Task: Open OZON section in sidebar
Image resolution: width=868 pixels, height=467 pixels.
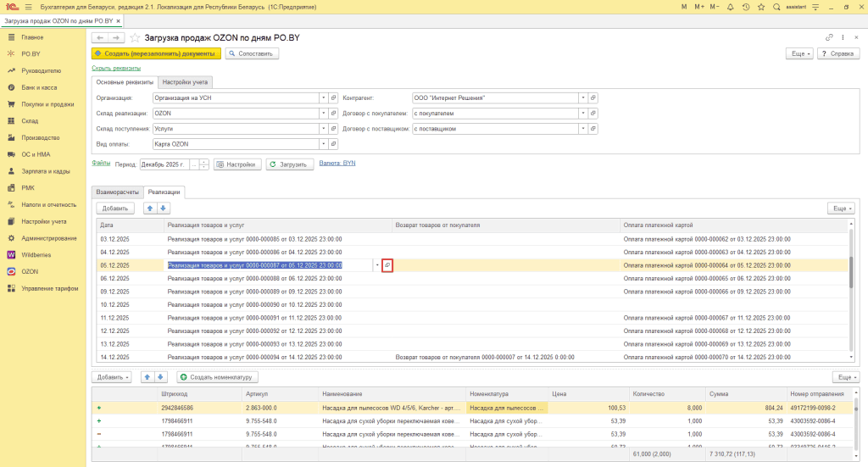Action: 30,272
